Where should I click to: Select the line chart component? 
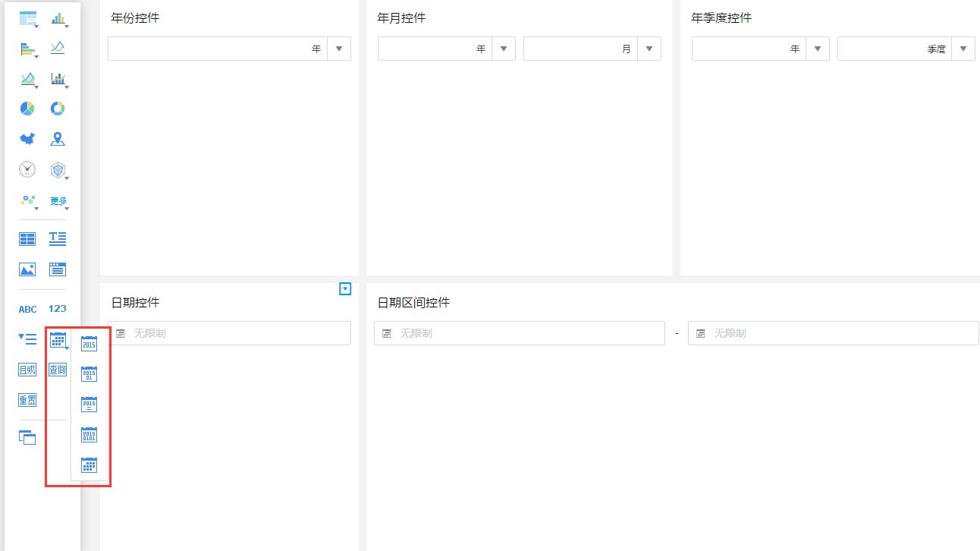pos(58,49)
